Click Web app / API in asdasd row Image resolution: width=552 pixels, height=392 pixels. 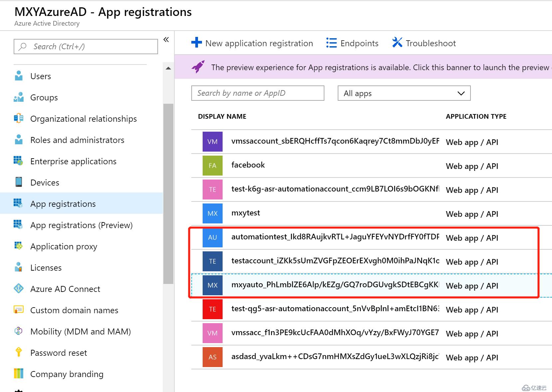click(472, 358)
